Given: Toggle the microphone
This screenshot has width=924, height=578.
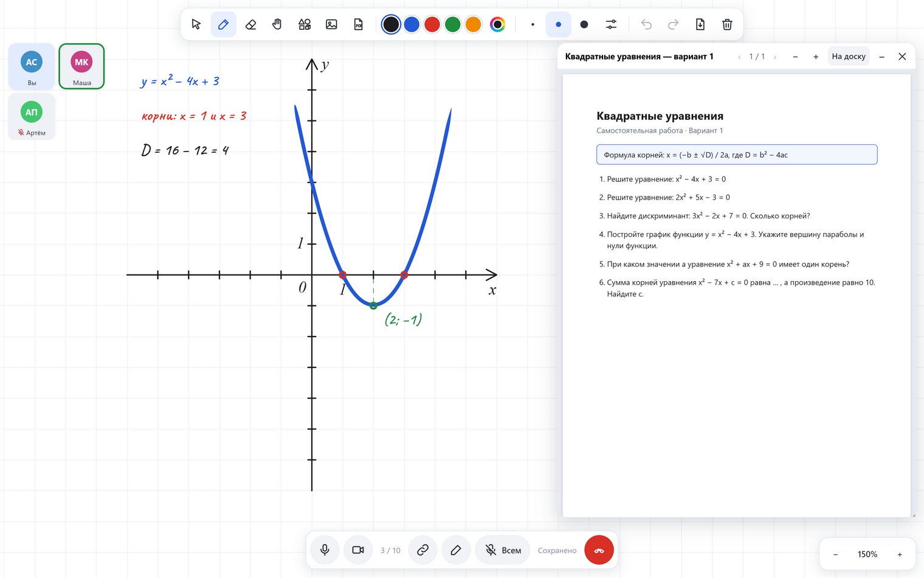Looking at the screenshot, I should point(325,550).
